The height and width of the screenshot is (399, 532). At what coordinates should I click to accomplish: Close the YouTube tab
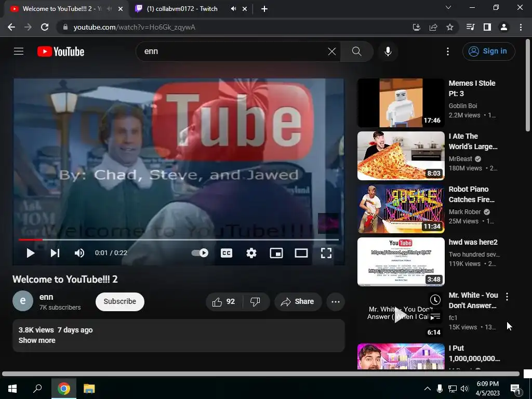tap(121, 9)
